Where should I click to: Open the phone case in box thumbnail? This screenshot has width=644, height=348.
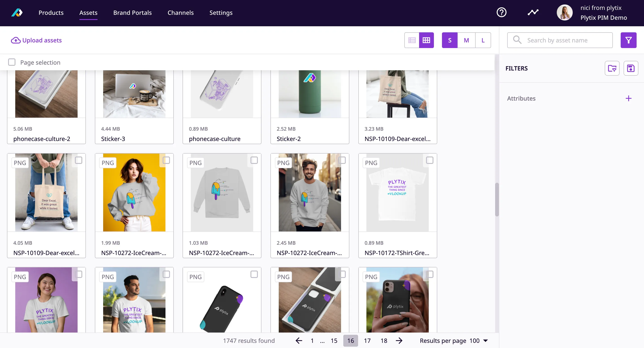click(x=310, y=300)
